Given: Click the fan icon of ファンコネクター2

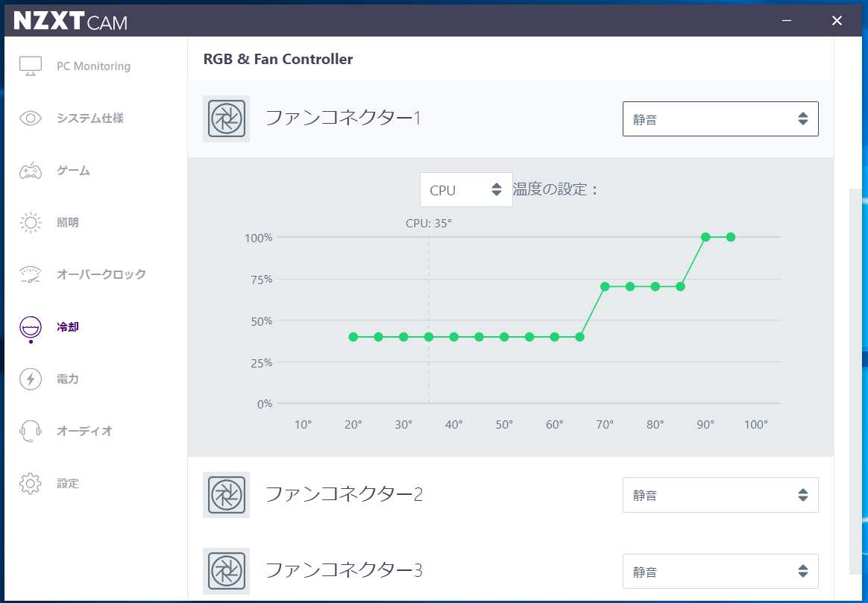Looking at the screenshot, I should (x=227, y=495).
